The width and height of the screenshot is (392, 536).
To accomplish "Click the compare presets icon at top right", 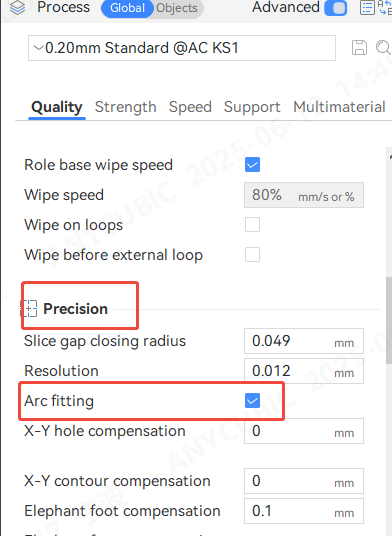I will click(x=385, y=8).
